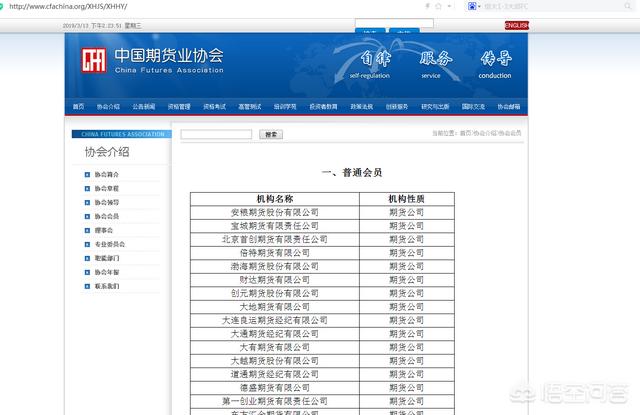The height and width of the screenshot is (415, 640).
Task: Click the date and time text below address bar
Action: click(x=102, y=26)
